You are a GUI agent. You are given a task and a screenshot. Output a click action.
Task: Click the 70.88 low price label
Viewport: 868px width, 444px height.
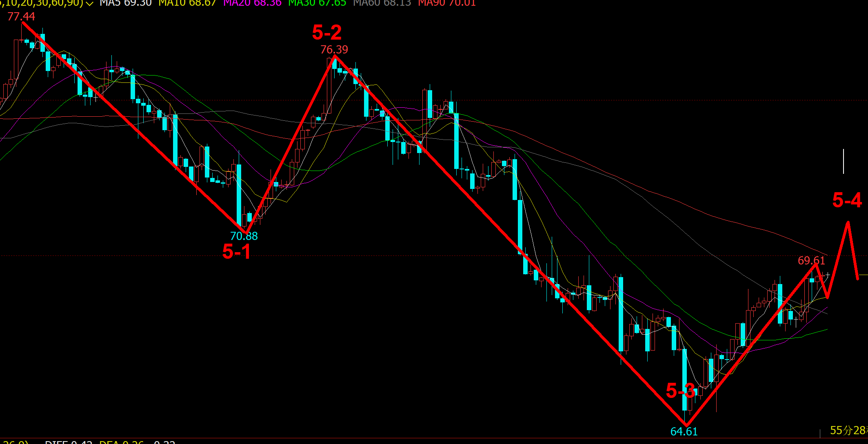point(244,236)
